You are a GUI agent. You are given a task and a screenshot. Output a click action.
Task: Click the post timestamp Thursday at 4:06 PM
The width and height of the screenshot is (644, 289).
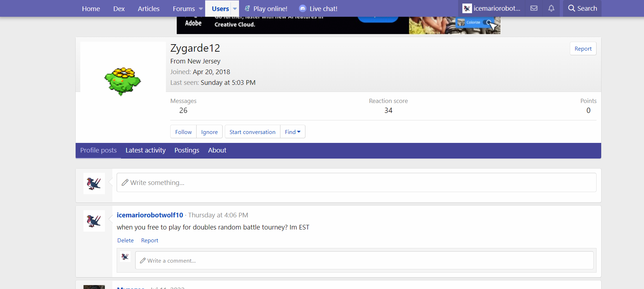pos(218,215)
